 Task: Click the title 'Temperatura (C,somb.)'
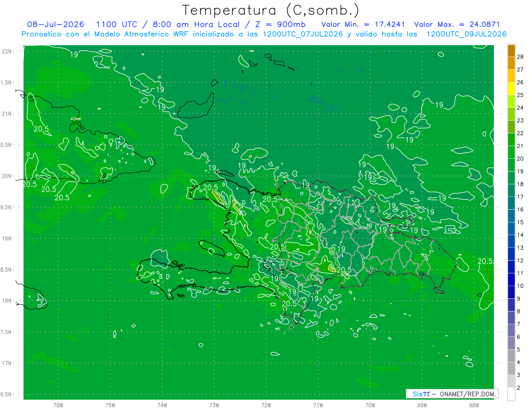coord(271,10)
